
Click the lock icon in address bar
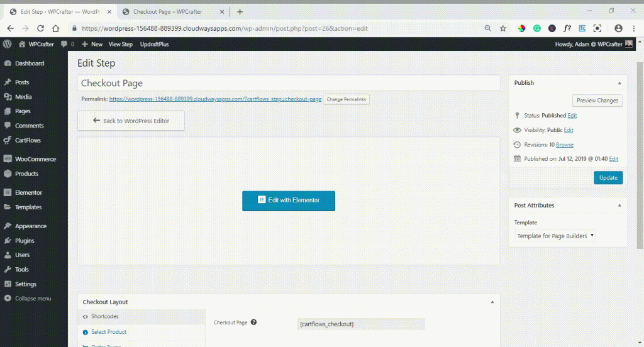(74, 28)
